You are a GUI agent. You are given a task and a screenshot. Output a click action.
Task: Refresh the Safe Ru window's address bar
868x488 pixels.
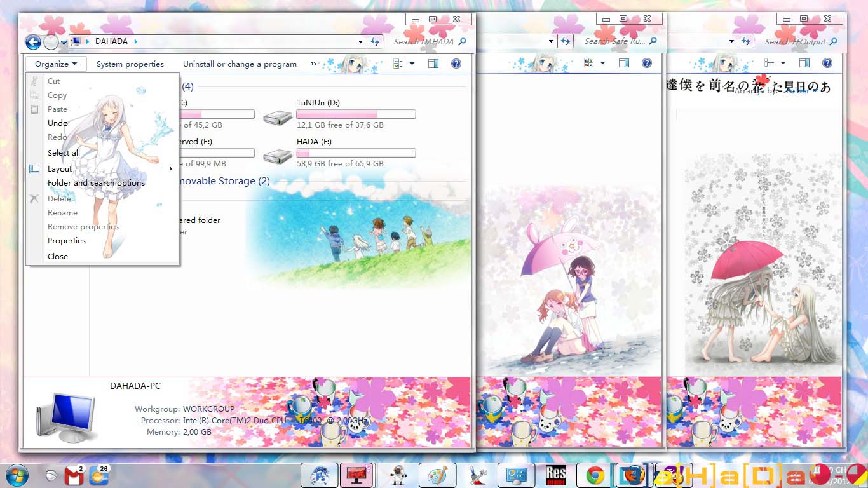(x=566, y=42)
